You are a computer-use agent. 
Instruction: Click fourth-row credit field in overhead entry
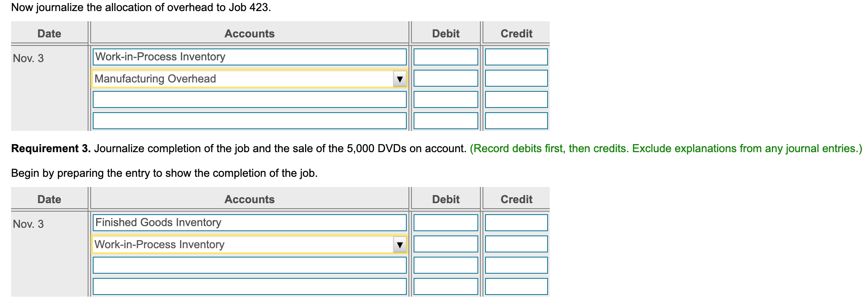pos(517,121)
